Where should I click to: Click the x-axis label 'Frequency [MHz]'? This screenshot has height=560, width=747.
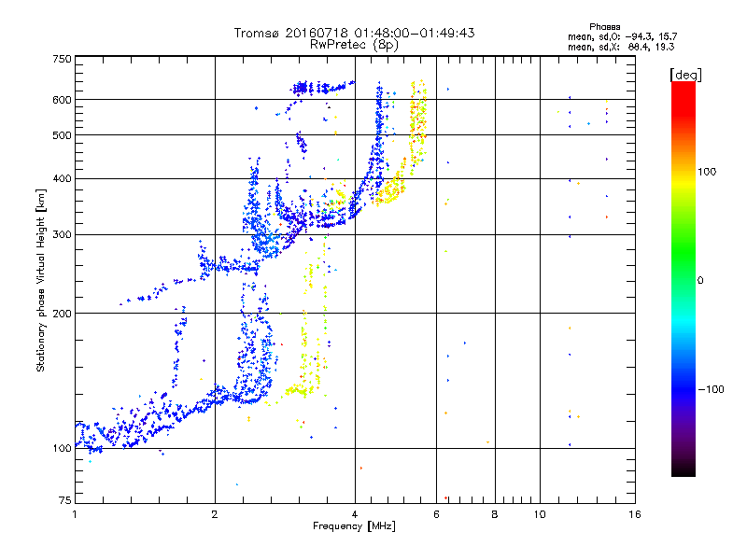click(x=354, y=526)
